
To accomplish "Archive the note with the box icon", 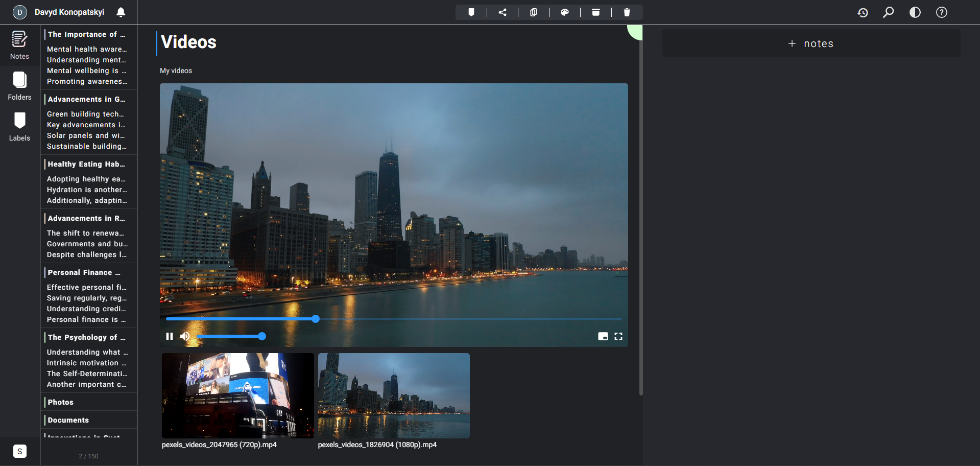I will point(596,12).
